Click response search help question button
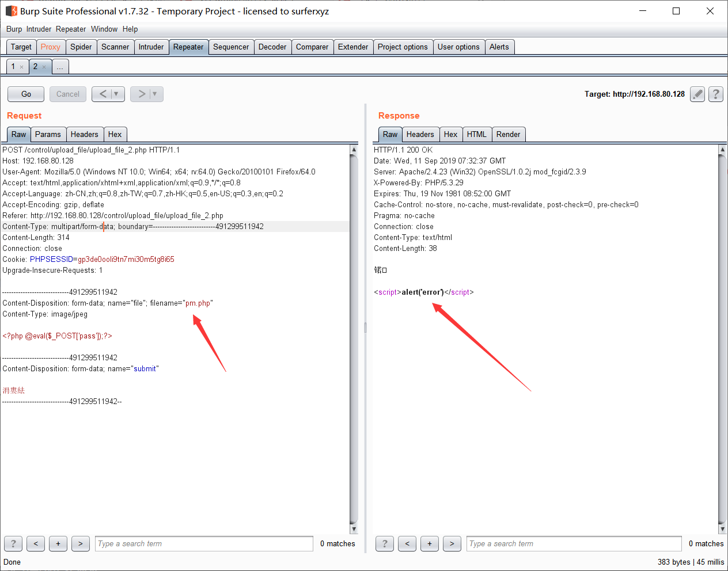The width and height of the screenshot is (728, 571). tap(385, 543)
